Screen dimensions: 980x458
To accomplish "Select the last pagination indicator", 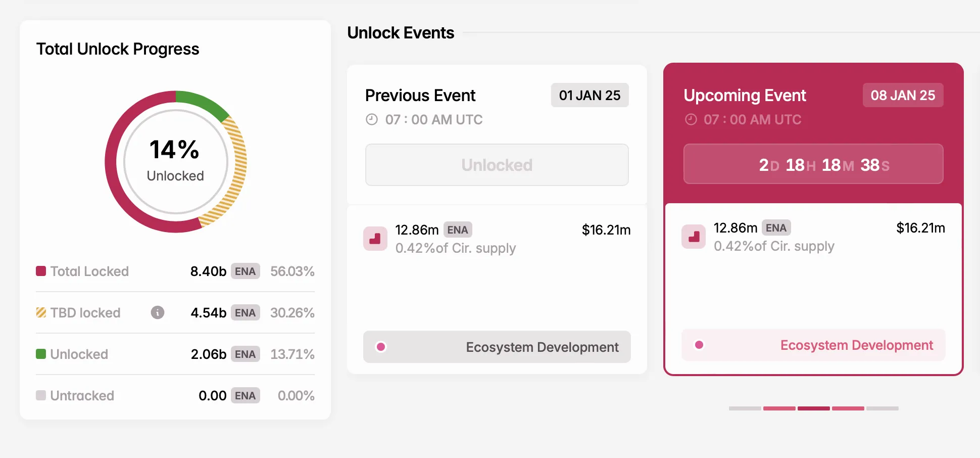I will point(883,408).
